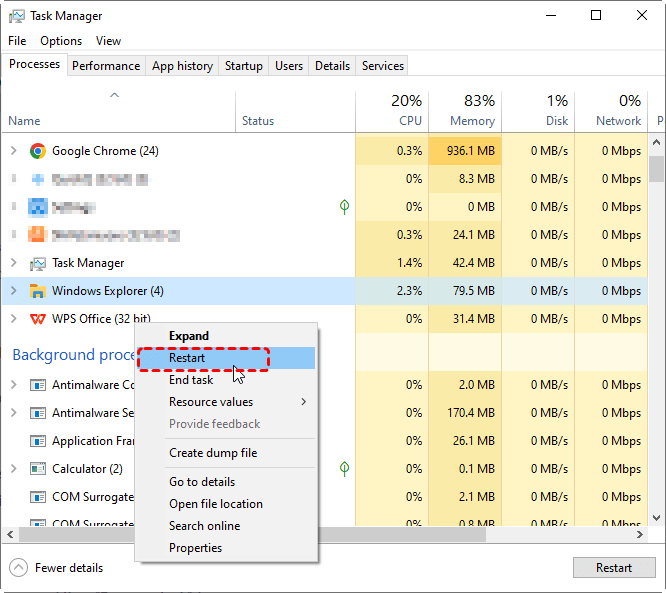Click the Restart button at bottom right

click(x=614, y=568)
